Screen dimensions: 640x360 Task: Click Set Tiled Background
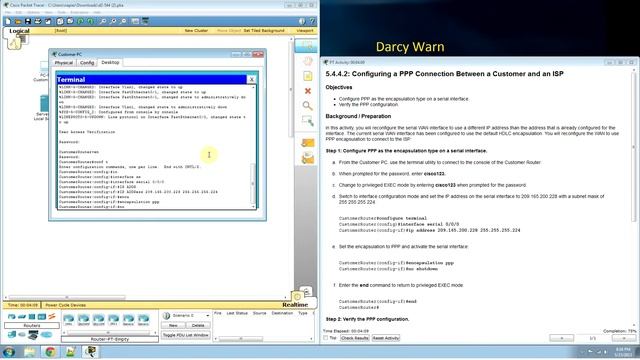tap(264, 31)
